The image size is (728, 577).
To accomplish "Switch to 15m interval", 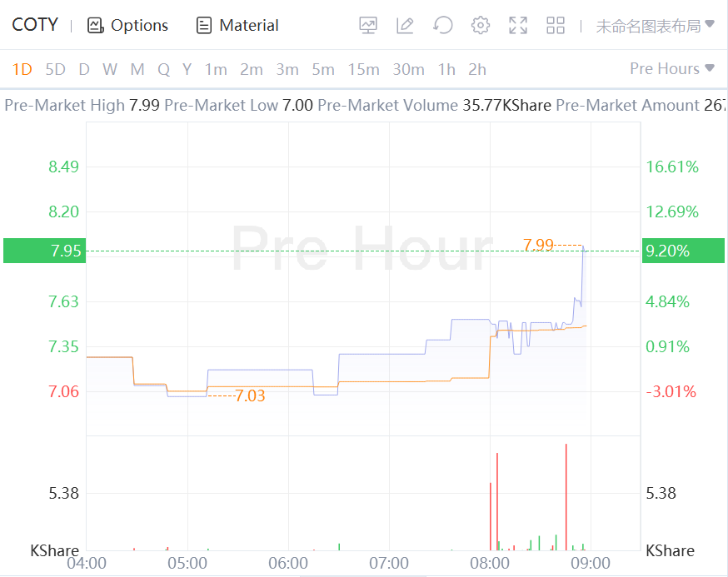I will [363, 69].
